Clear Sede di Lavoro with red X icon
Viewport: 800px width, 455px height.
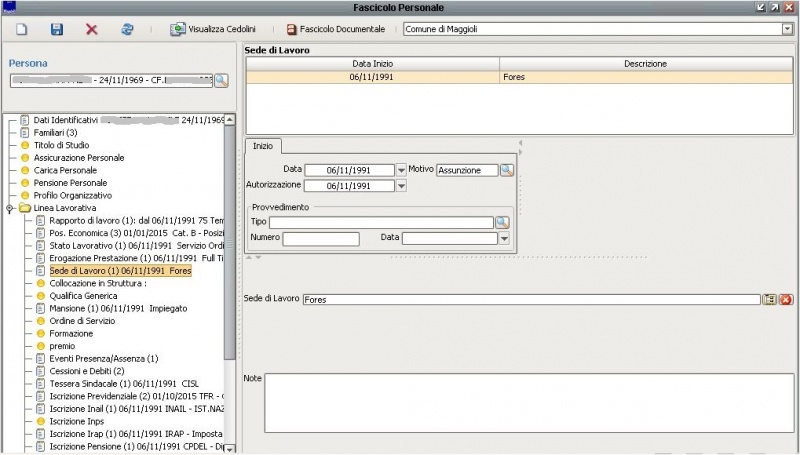(786, 300)
